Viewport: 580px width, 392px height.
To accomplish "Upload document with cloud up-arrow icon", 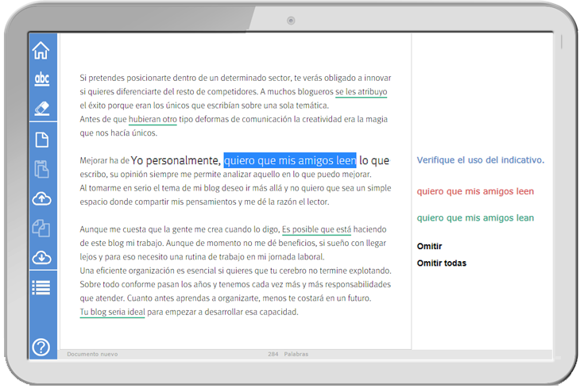I will coord(41,199).
